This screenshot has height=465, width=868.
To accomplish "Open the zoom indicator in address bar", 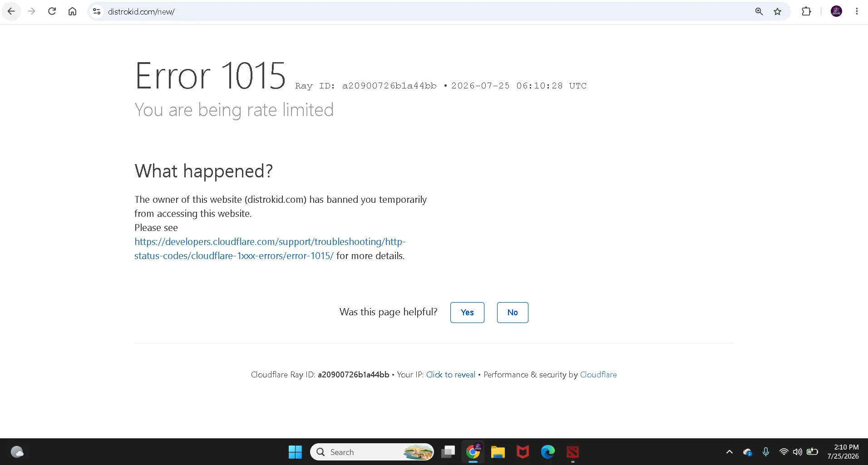I will click(x=759, y=11).
